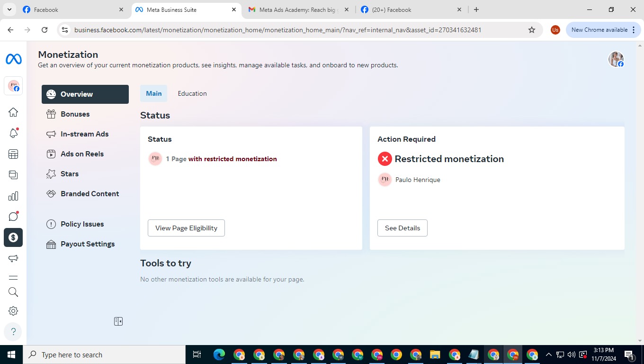
Task: Open the Inbox chat bubble icon
Action: (13, 217)
